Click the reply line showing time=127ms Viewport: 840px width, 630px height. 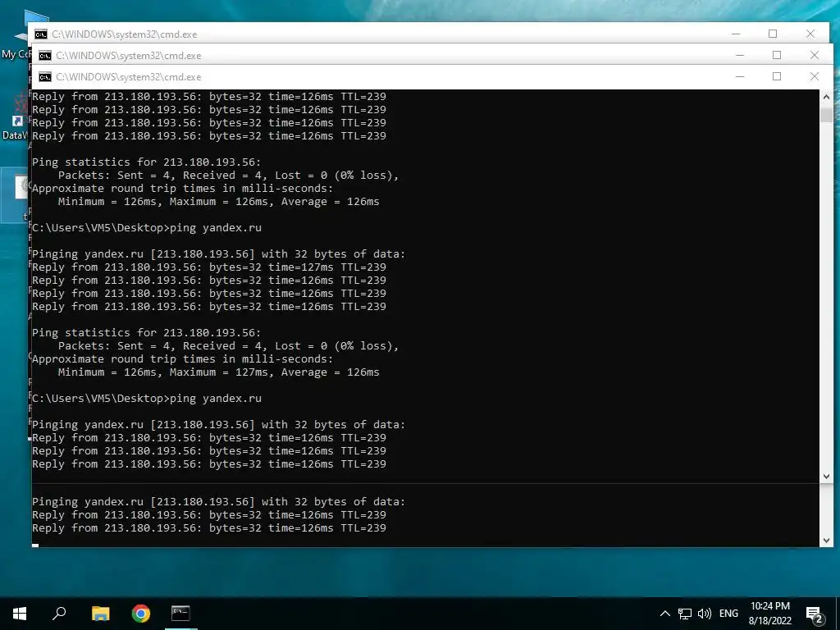209,267
